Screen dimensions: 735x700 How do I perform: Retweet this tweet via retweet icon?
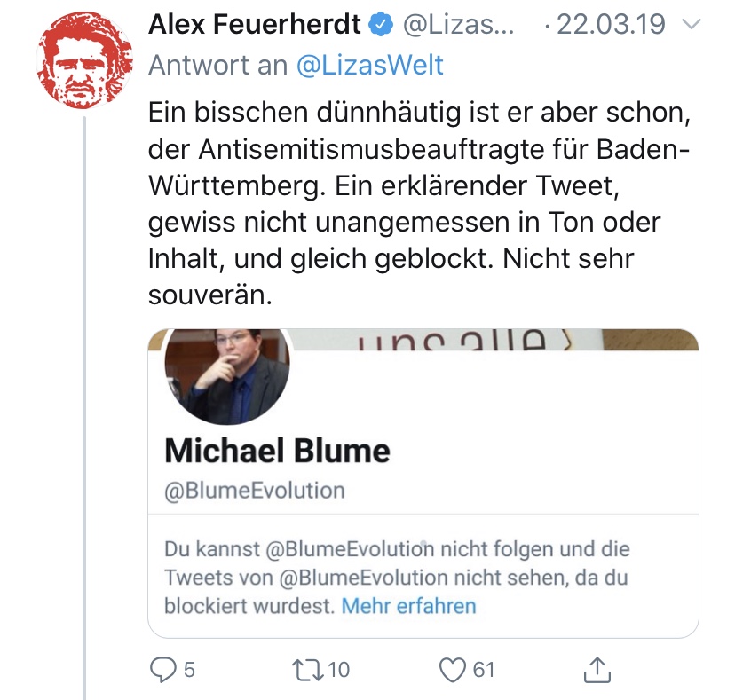tap(308, 670)
